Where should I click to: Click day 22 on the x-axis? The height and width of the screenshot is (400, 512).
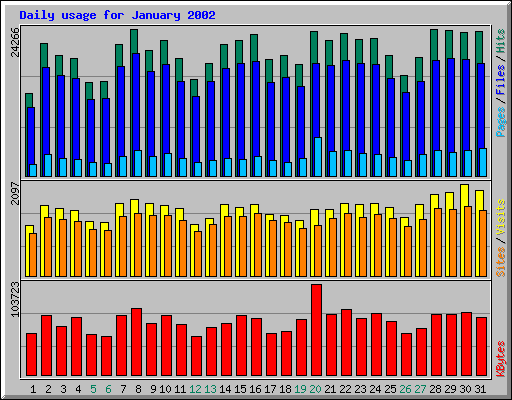(x=345, y=389)
